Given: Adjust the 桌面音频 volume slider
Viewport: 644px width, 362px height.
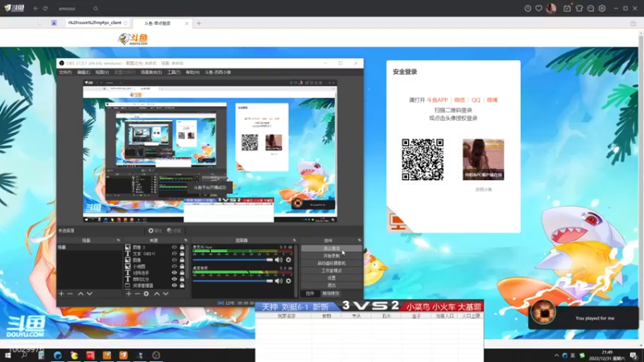Looking at the screenshot, I should tap(233, 281).
